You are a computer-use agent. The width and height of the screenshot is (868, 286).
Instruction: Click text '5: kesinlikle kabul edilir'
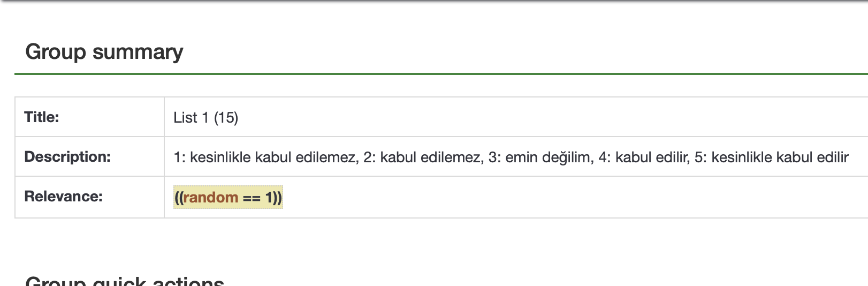coord(771,157)
